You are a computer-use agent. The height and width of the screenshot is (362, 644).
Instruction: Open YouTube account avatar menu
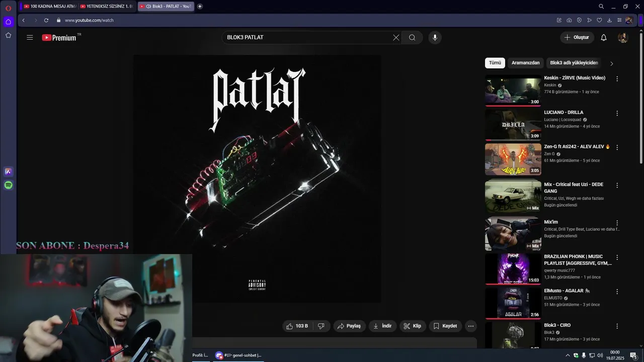click(623, 38)
